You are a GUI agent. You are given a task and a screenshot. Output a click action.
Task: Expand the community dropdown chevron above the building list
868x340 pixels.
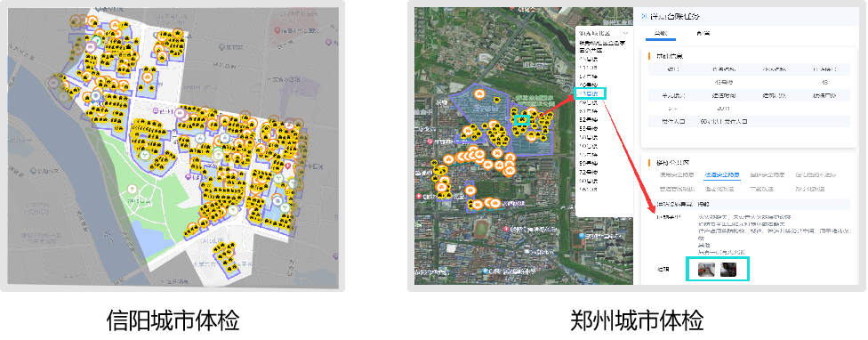(625, 33)
